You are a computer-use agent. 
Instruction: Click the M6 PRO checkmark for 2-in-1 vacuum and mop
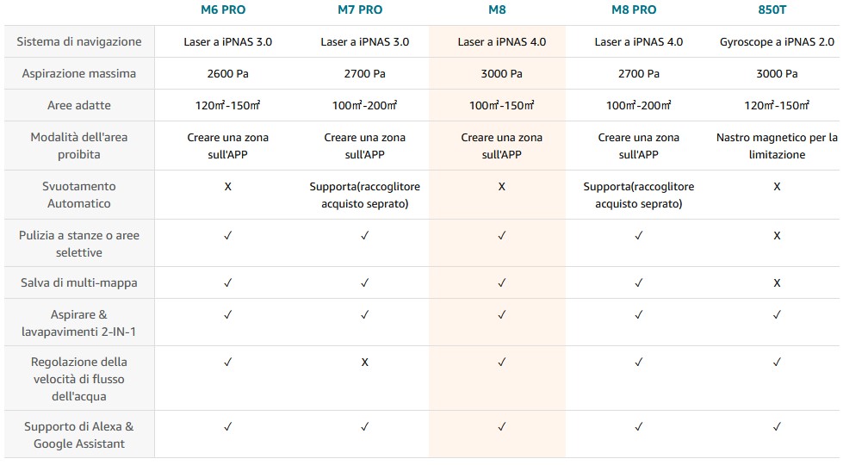[x=227, y=315]
